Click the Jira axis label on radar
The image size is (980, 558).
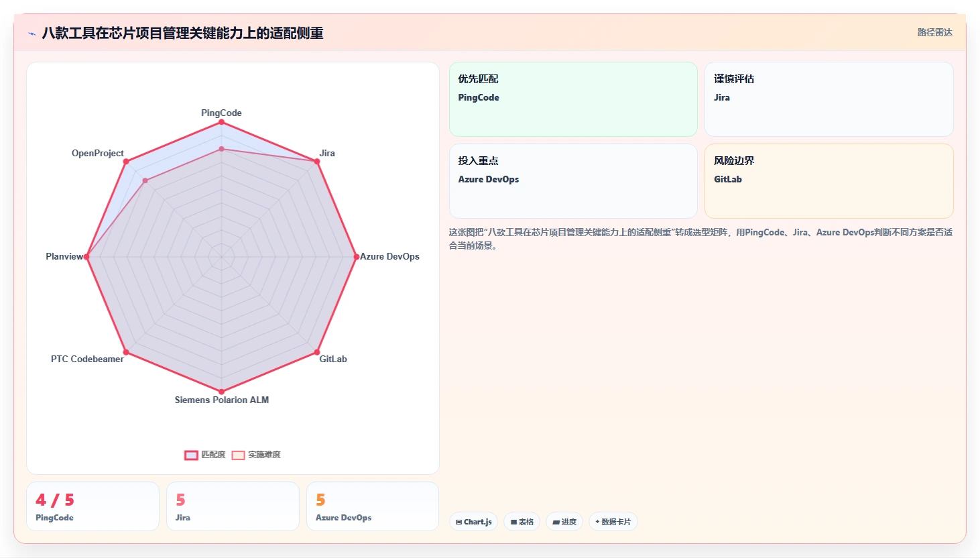327,153
